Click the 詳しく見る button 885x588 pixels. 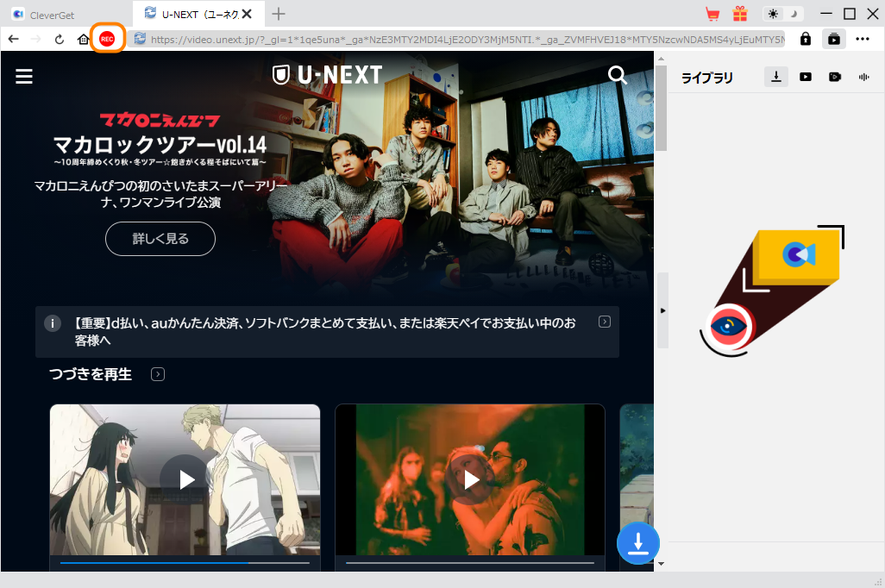(x=160, y=239)
